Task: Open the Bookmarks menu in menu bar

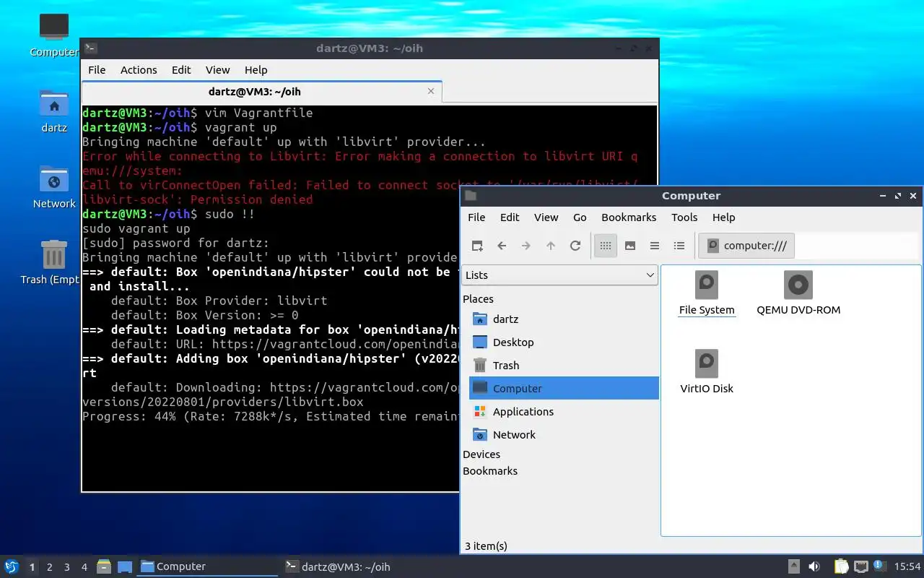Action: tap(629, 217)
